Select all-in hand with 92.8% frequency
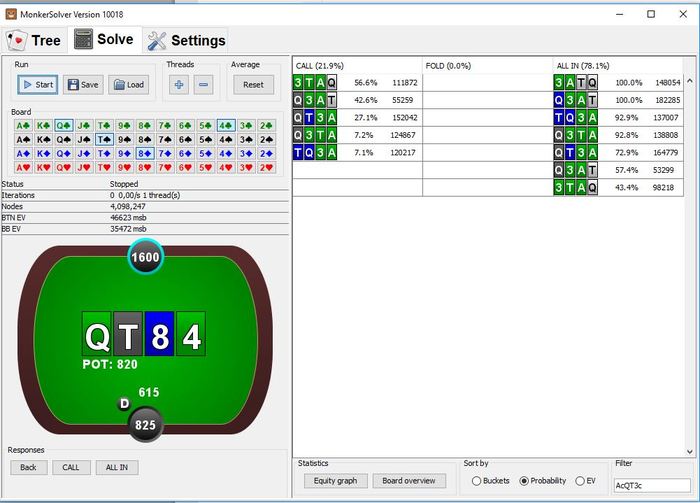This screenshot has height=503, width=700. [x=618, y=135]
